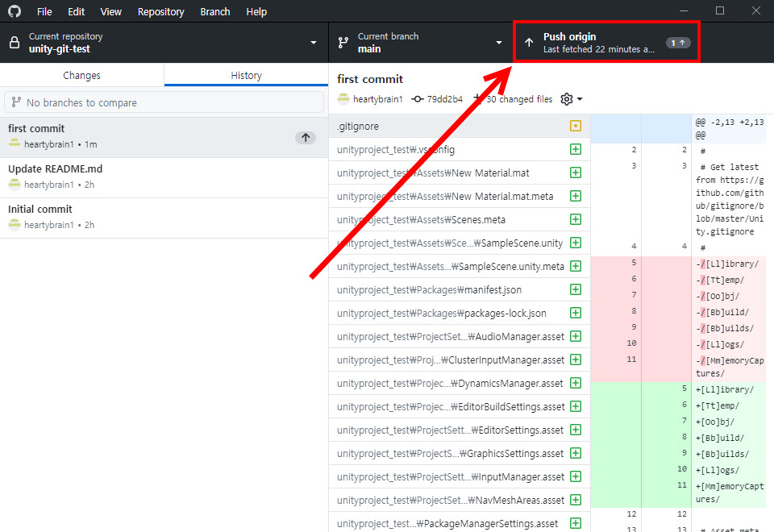Select the manifest.json file
This screenshot has width=774, height=532.
[x=459, y=289]
